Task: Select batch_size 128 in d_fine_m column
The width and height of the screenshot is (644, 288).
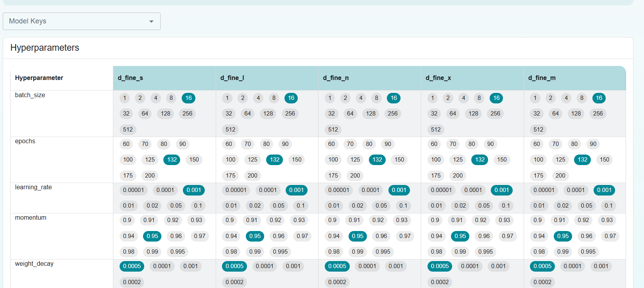Action: tap(576, 114)
